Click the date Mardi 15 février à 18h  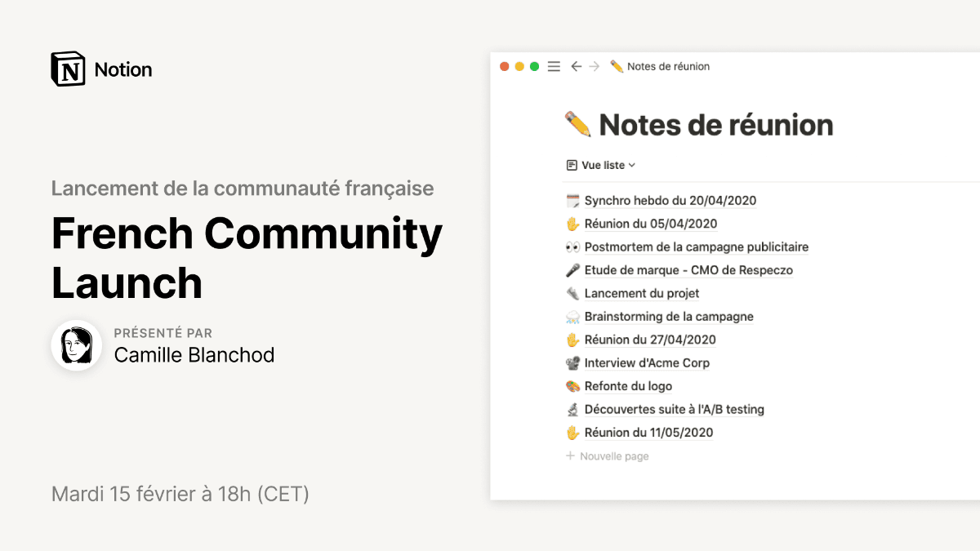[x=180, y=494]
